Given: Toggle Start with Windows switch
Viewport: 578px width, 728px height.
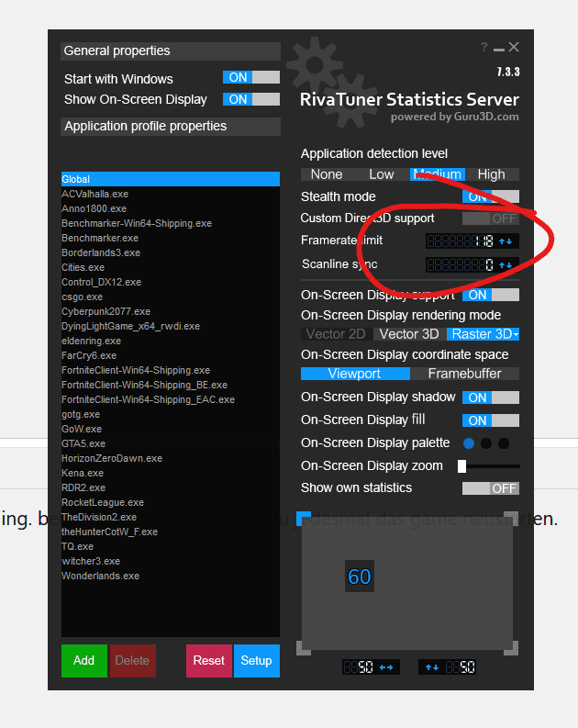Looking at the screenshot, I should tap(251, 77).
